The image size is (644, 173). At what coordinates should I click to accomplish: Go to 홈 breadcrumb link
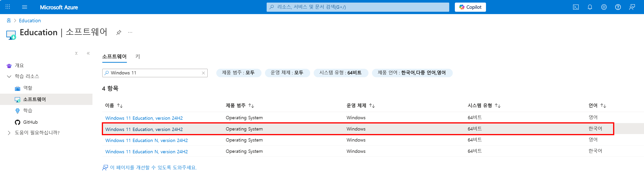9,21
